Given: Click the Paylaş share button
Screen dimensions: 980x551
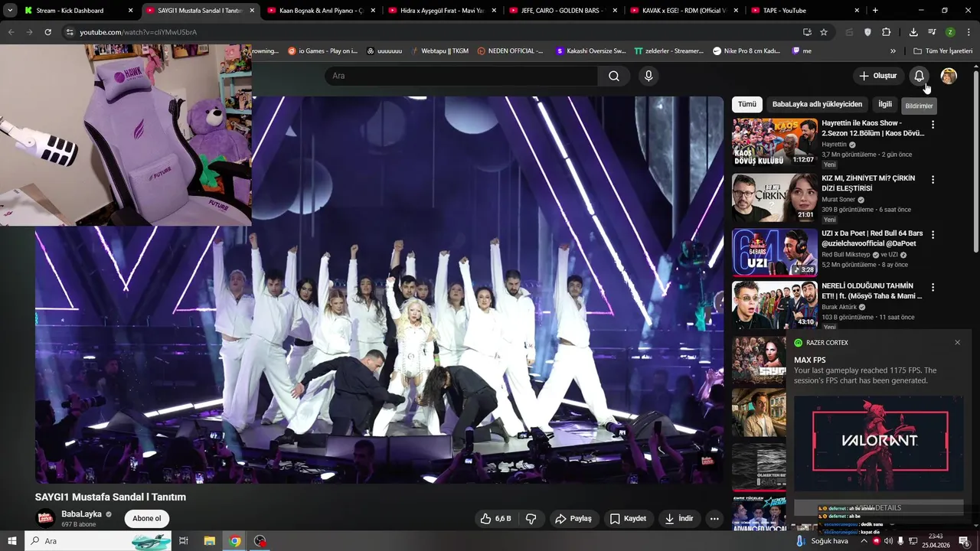Looking at the screenshot, I should point(573,519).
